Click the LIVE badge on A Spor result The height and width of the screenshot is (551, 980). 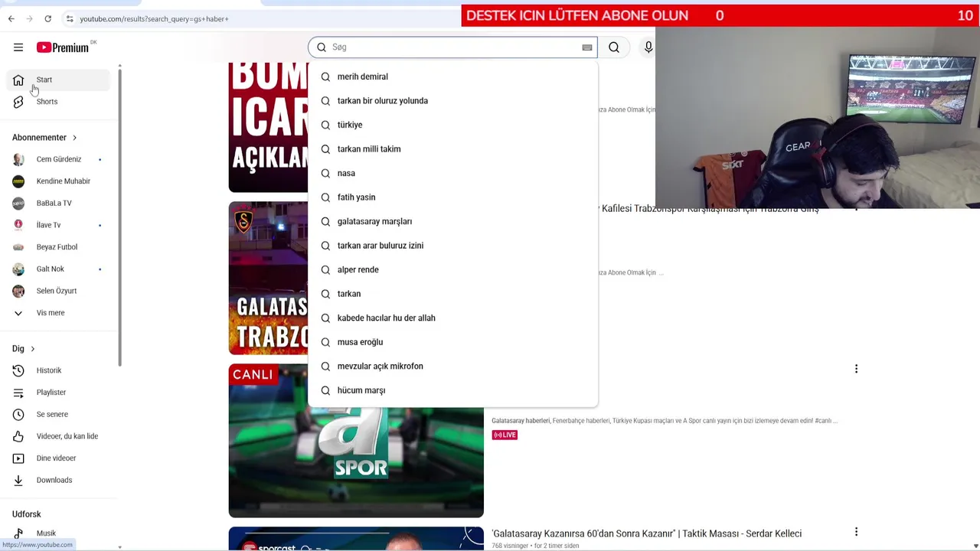(505, 435)
